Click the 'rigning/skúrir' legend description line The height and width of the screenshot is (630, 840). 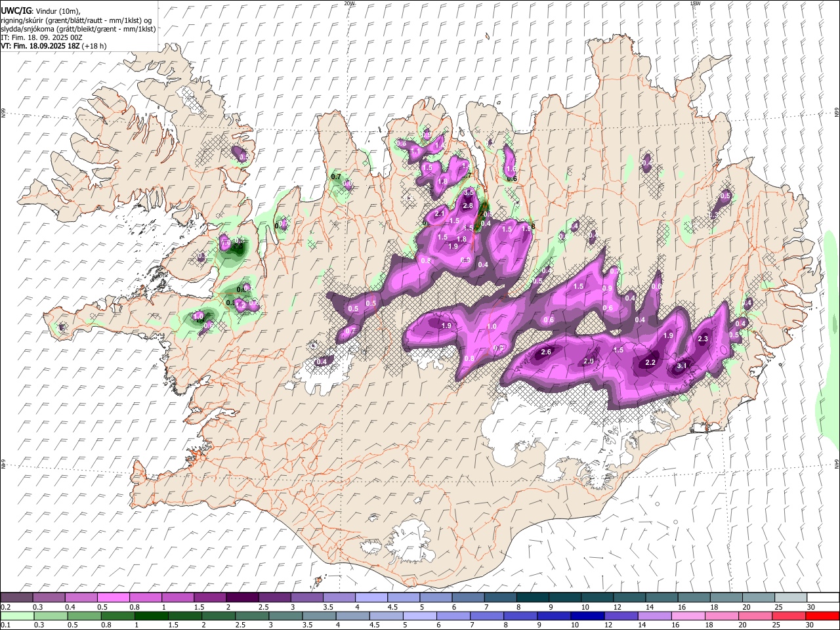click(76, 20)
